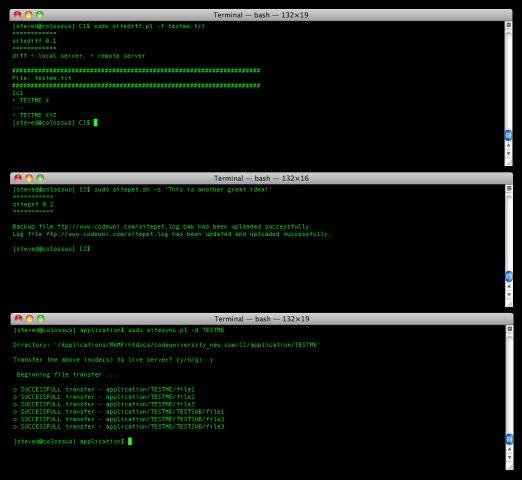
Task: Click the title of the sitediff terminal window
Action: 261,15
